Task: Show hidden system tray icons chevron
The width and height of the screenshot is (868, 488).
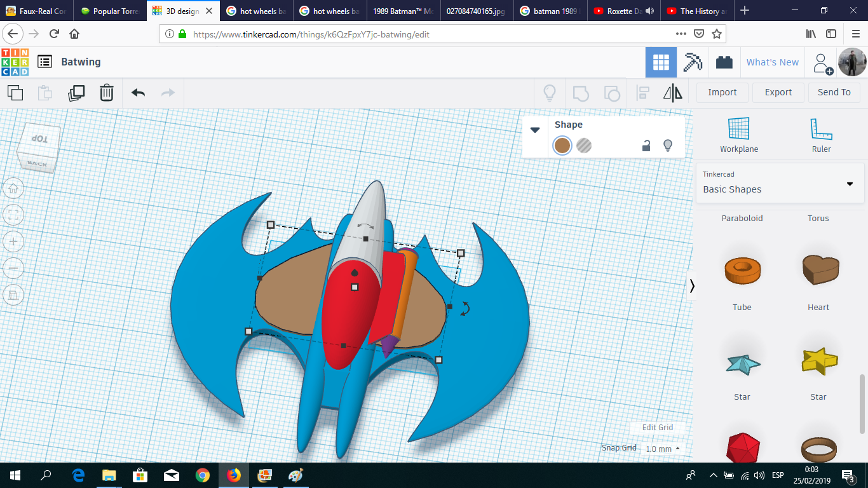Action: [x=713, y=475]
